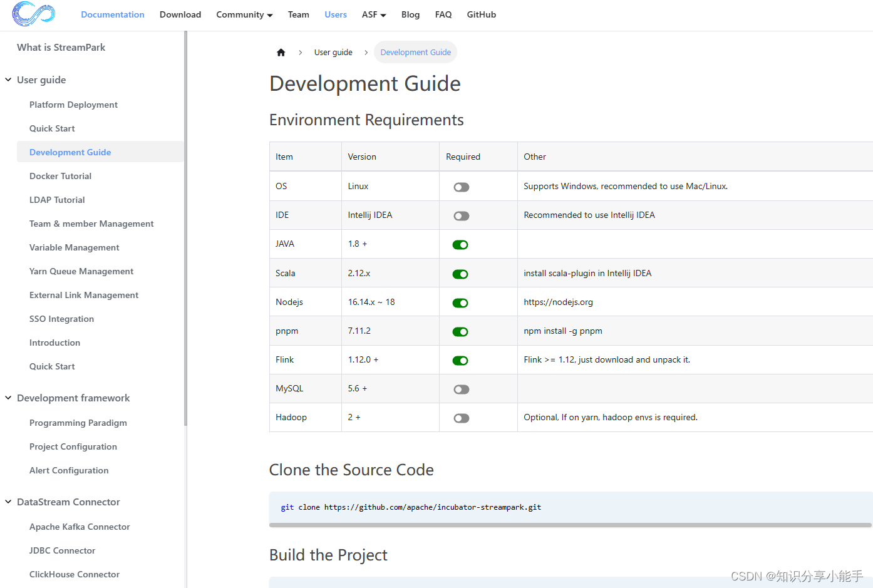Open Variable Management page

point(74,247)
